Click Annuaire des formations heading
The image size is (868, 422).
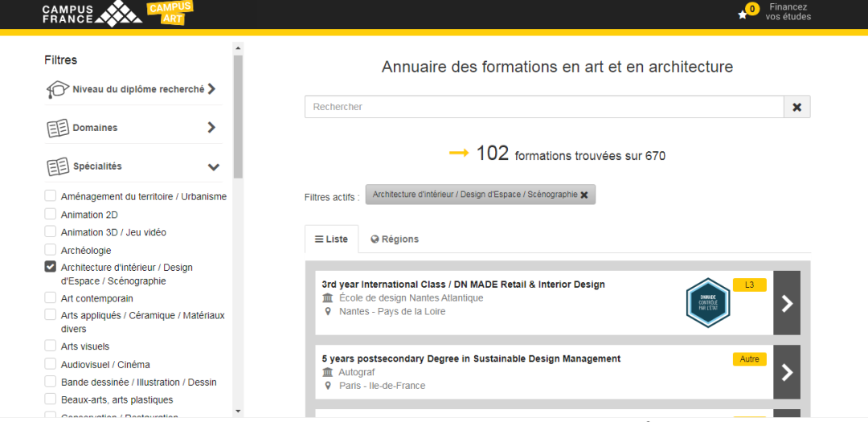pyautogui.click(x=558, y=67)
